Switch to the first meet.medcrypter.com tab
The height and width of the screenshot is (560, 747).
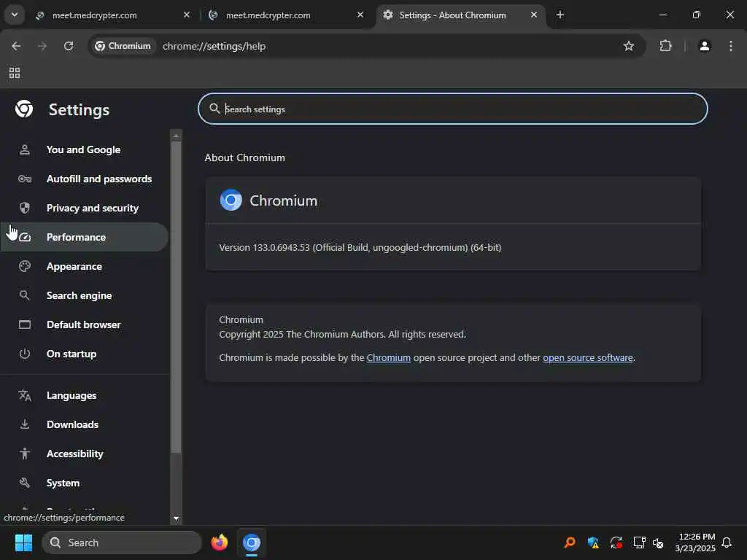[x=113, y=15]
